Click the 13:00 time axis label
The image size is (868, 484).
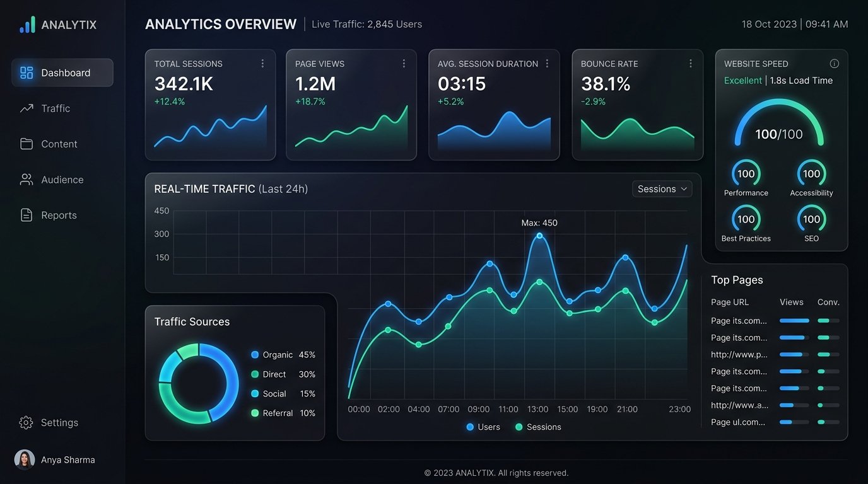(538, 409)
